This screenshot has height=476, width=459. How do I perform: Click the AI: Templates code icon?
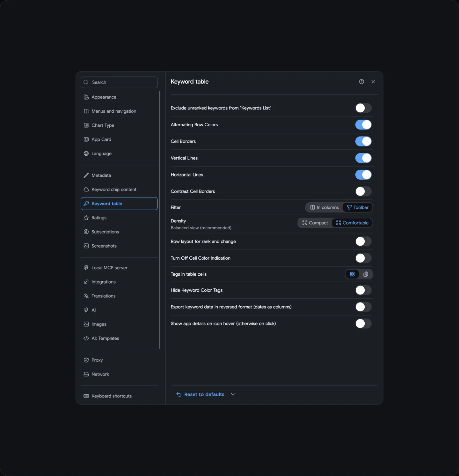click(x=86, y=338)
